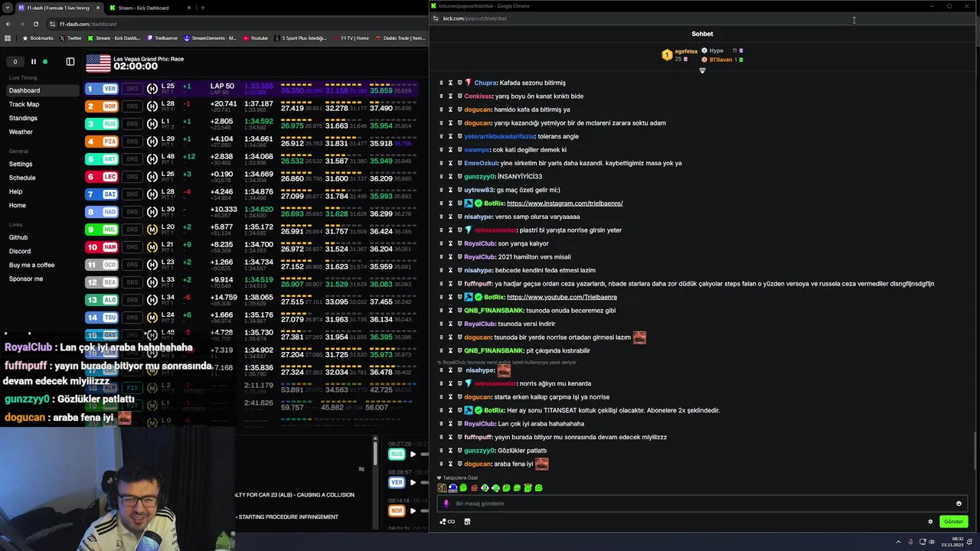980x551 pixels.
Task: Click Sponsor me link
Action: (x=26, y=279)
